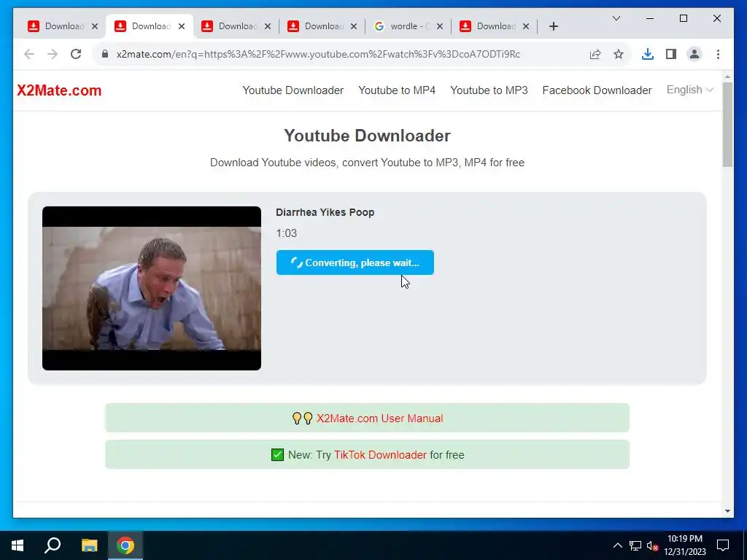View site info via padlock icon
Screen dimensions: 747x560
tap(105, 54)
